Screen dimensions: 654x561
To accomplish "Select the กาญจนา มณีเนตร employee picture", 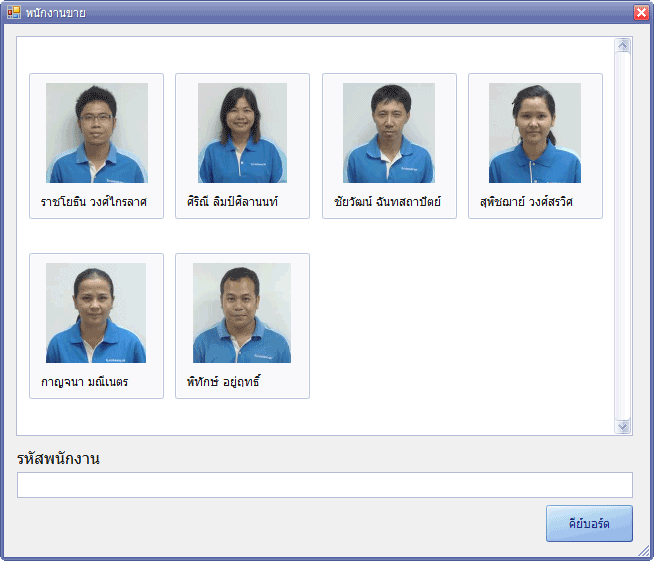I will [96, 313].
